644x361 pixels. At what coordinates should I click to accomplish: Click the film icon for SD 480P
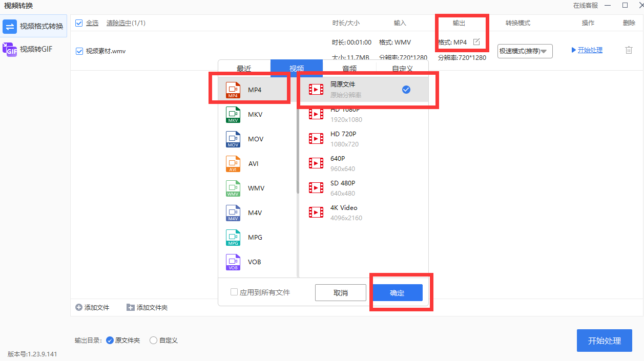point(316,188)
